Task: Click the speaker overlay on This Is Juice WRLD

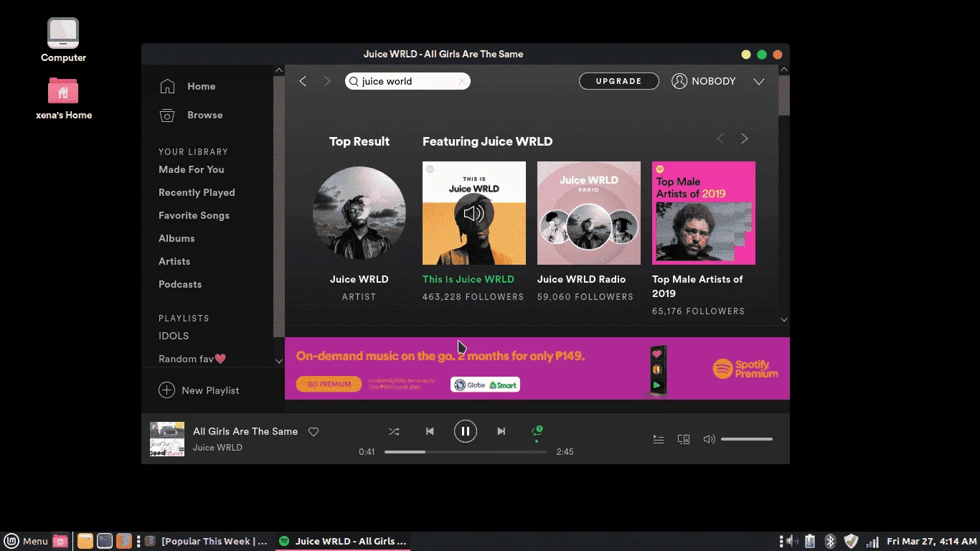Action: [x=474, y=213]
